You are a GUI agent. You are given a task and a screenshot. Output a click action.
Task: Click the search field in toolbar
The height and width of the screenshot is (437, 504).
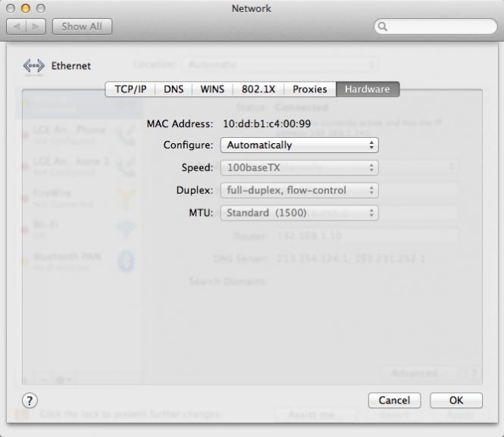tap(436, 27)
